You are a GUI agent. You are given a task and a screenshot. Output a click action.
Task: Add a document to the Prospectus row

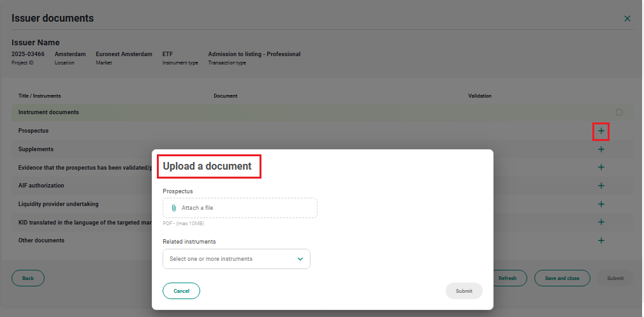601,131
